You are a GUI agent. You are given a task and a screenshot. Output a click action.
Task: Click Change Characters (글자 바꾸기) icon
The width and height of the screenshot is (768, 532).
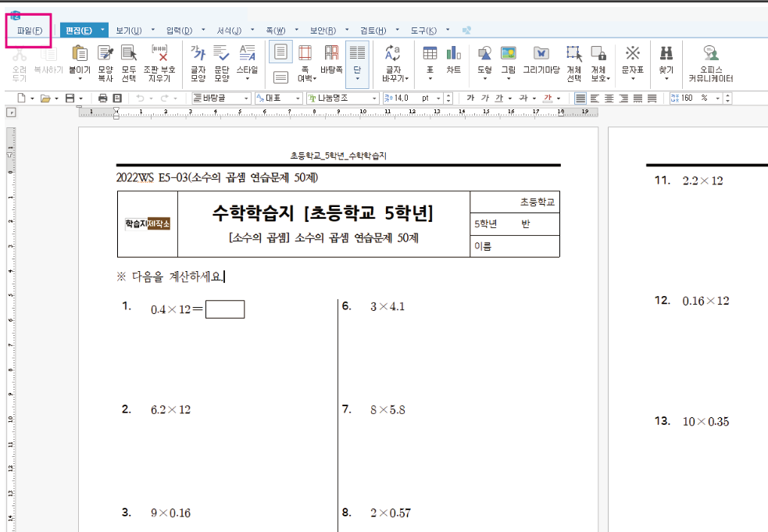tap(393, 53)
